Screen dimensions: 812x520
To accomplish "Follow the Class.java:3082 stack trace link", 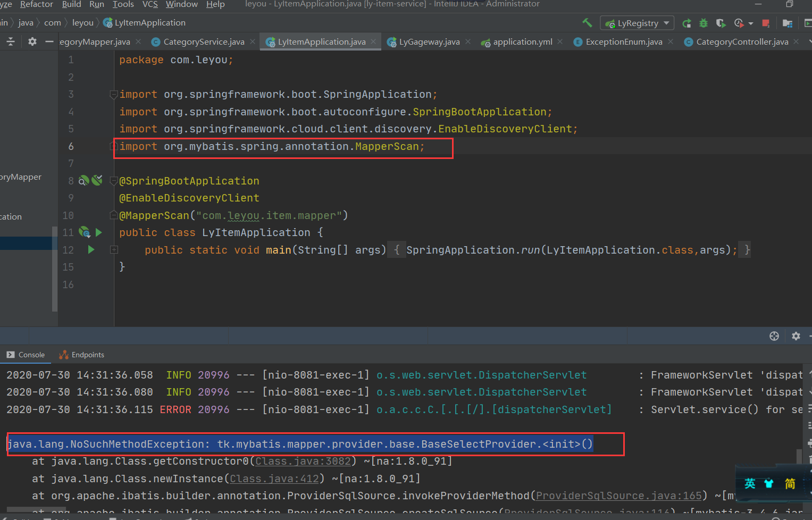I will 303,462.
